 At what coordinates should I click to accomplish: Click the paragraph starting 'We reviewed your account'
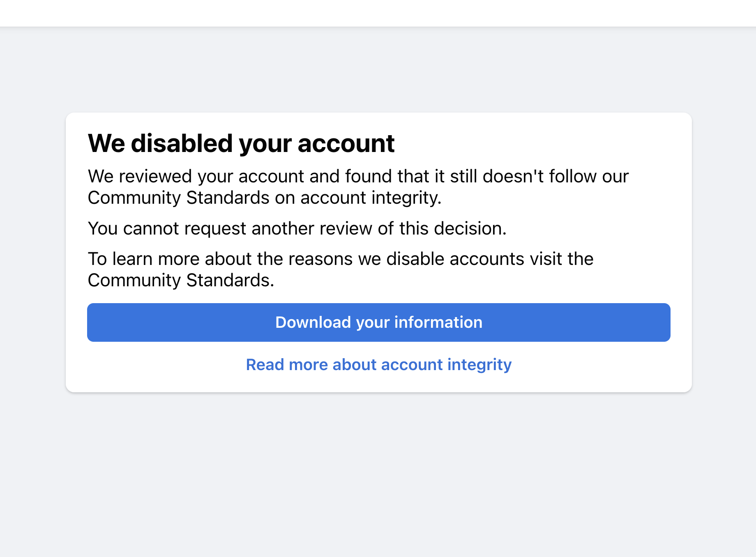pyautogui.click(x=358, y=187)
